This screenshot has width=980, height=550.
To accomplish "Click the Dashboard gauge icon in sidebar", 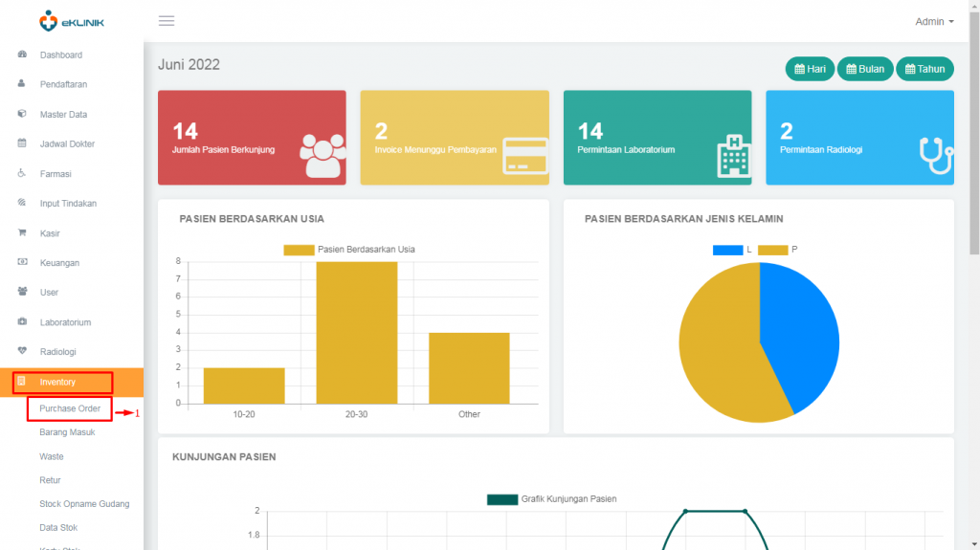I will [x=23, y=55].
